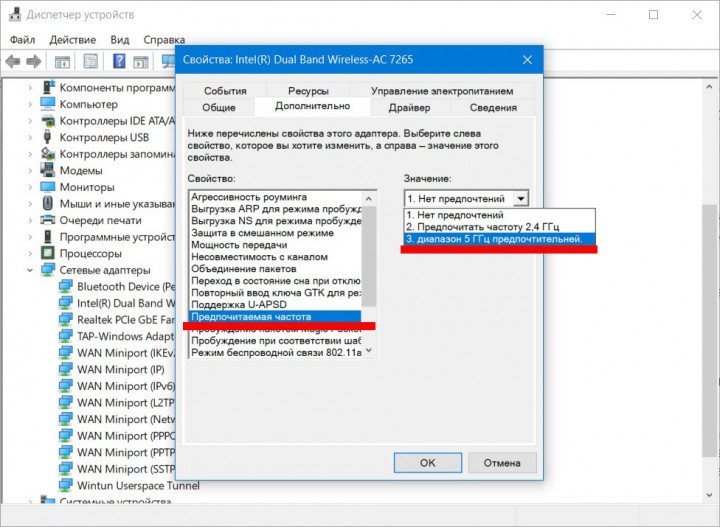Click the TAP-Windows Adapter icon
Screen dimensions: 720x527
pyautogui.click(x=65, y=336)
